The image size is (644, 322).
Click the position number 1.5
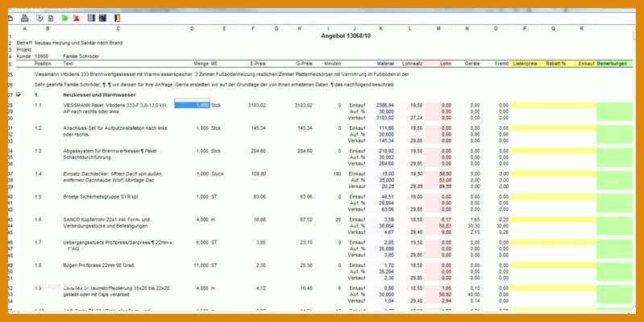pyautogui.click(x=38, y=197)
